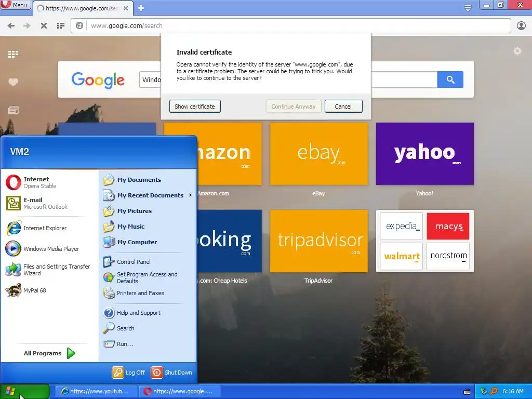Click Show certificate button
Viewport: 532px width, 399px height.
pyautogui.click(x=195, y=106)
